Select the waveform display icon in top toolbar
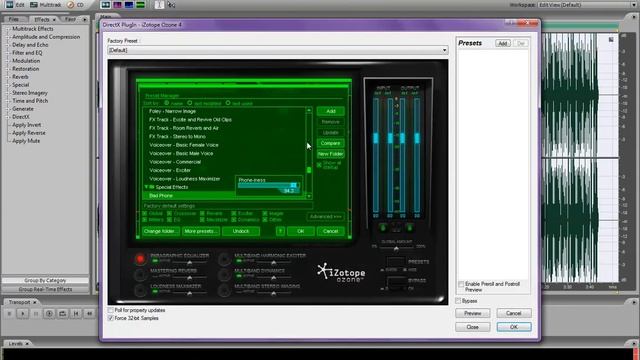This screenshot has height=360, width=640. pos(105,4)
